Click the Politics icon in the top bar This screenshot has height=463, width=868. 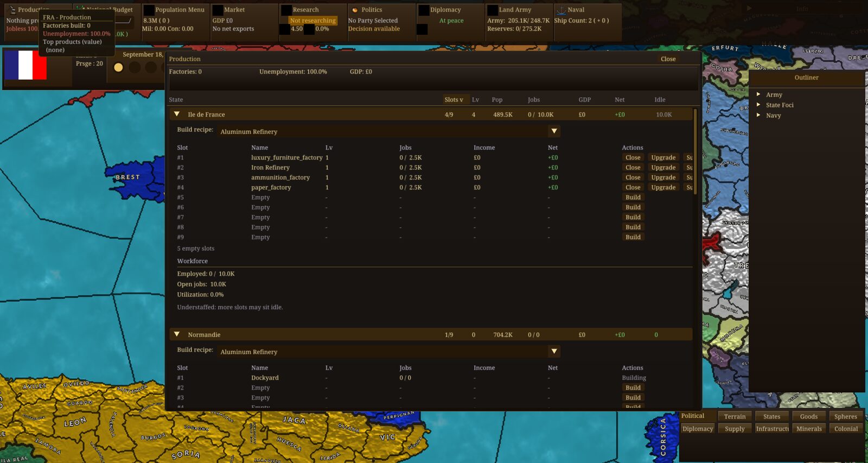[355, 10]
